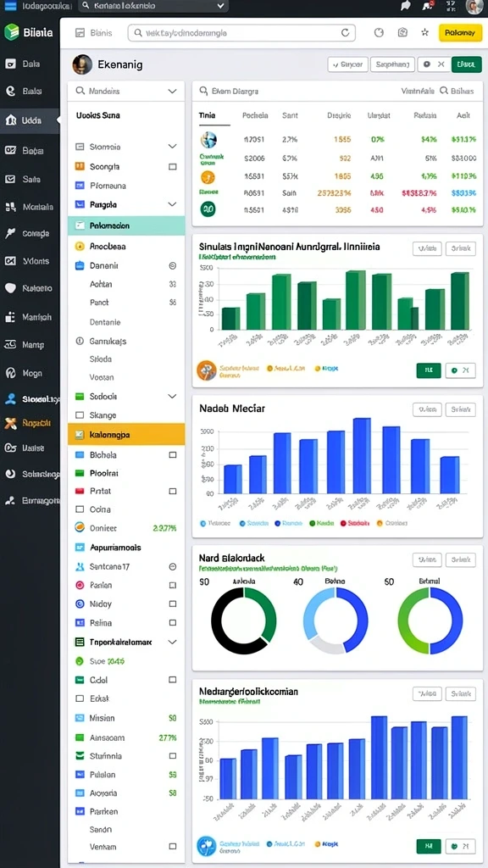Image resolution: width=488 pixels, height=868 pixels.
Task: Click the Manfjoh icon in the dark sidebar
Action: (x=10, y=317)
